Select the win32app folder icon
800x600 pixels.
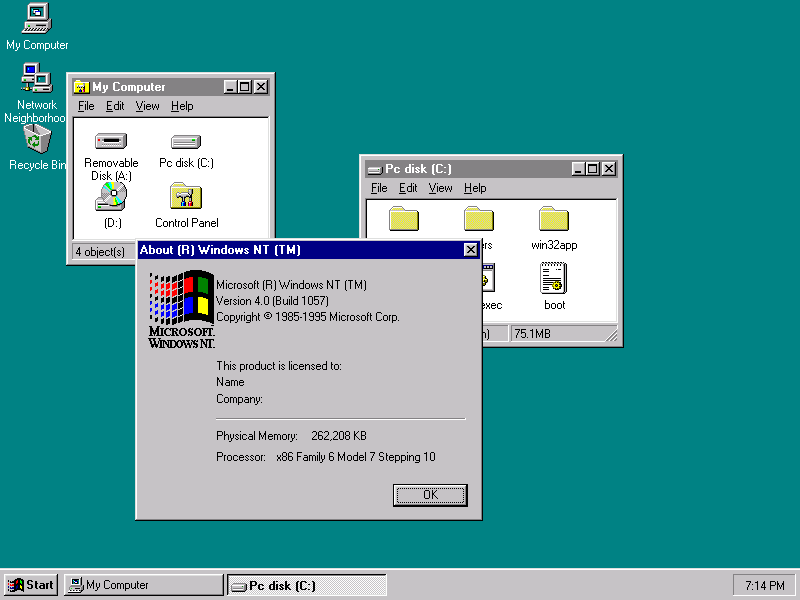click(x=554, y=228)
